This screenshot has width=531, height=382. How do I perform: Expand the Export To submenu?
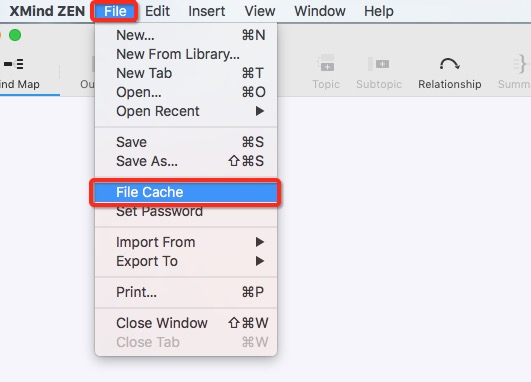click(186, 261)
